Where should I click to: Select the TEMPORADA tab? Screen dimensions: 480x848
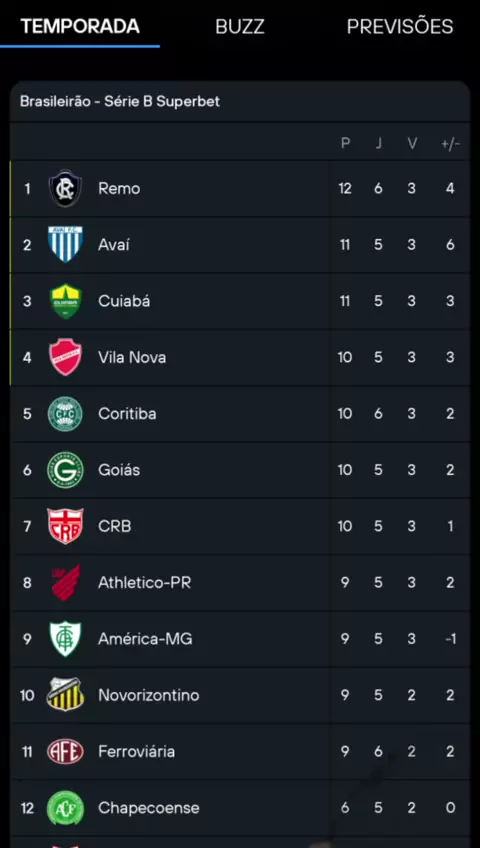click(80, 26)
